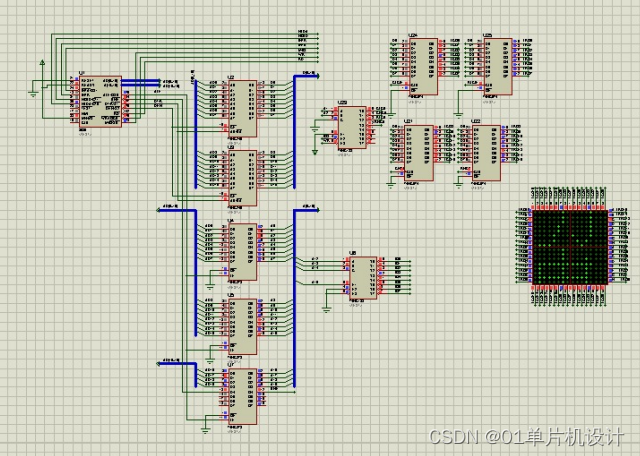The image size is (640, 456).
Task: Click the U2 reference label
Action: 231,77
